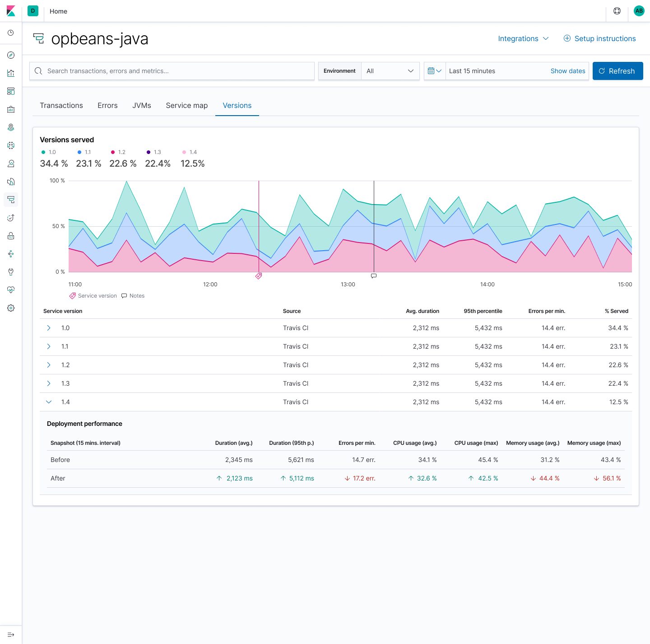Open the Environment dropdown set to All
This screenshot has width=650, height=644.
390,71
